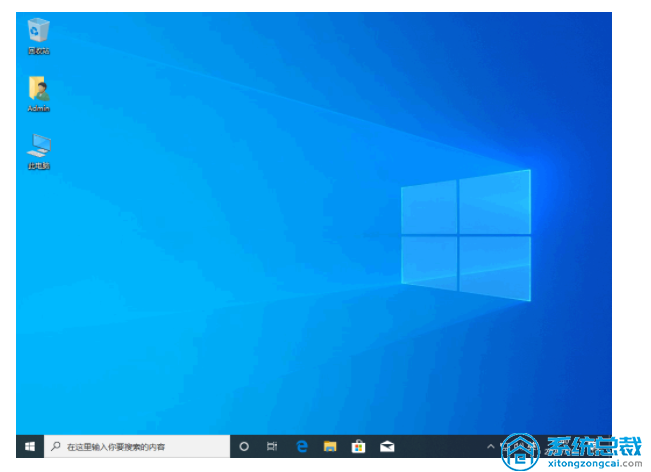Open Cortana circle icon on taskbar
This screenshot has width=651, height=472.
click(x=244, y=446)
